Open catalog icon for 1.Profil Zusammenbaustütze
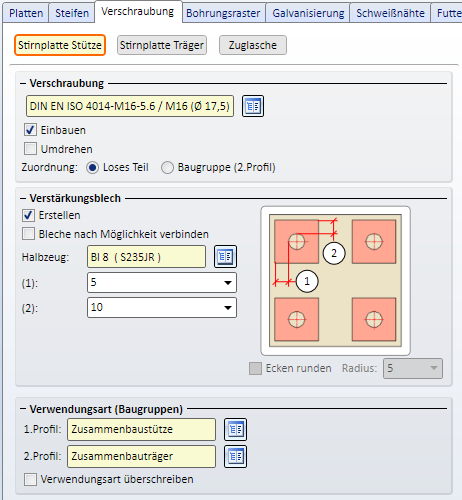Image resolution: width=462 pixels, height=500 pixels. point(235,429)
